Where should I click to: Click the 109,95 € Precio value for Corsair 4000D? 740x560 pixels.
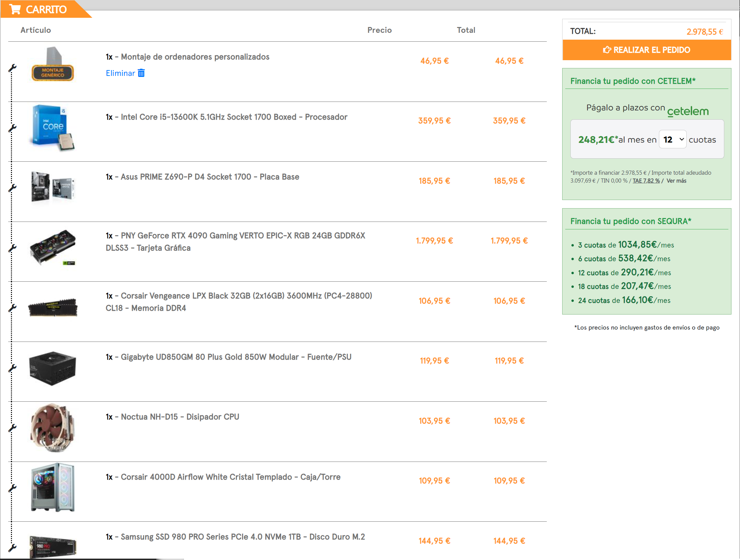pos(434,481)
